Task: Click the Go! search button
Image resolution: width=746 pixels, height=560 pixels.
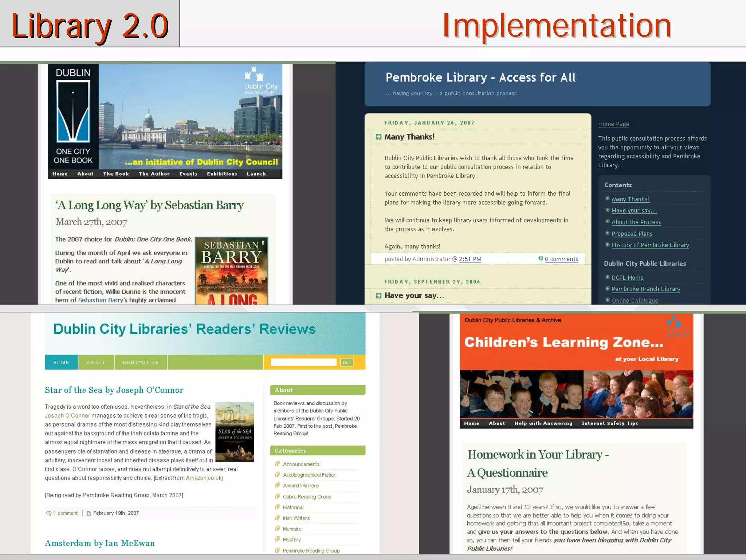Action: 347,362
